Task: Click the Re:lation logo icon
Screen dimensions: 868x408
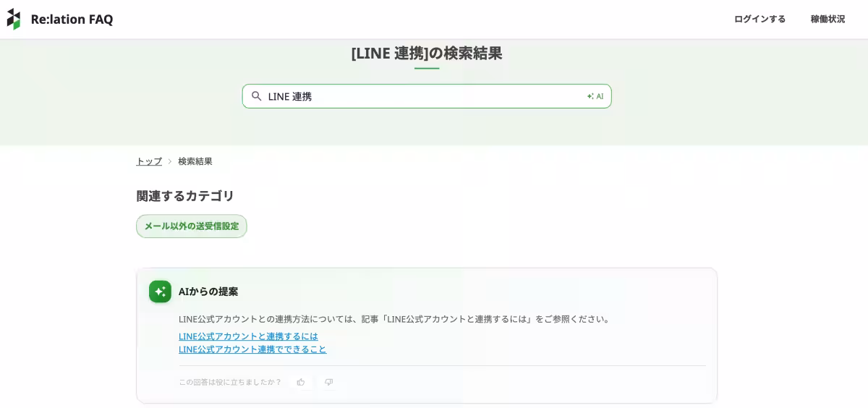Action: [x=14, y=19]
